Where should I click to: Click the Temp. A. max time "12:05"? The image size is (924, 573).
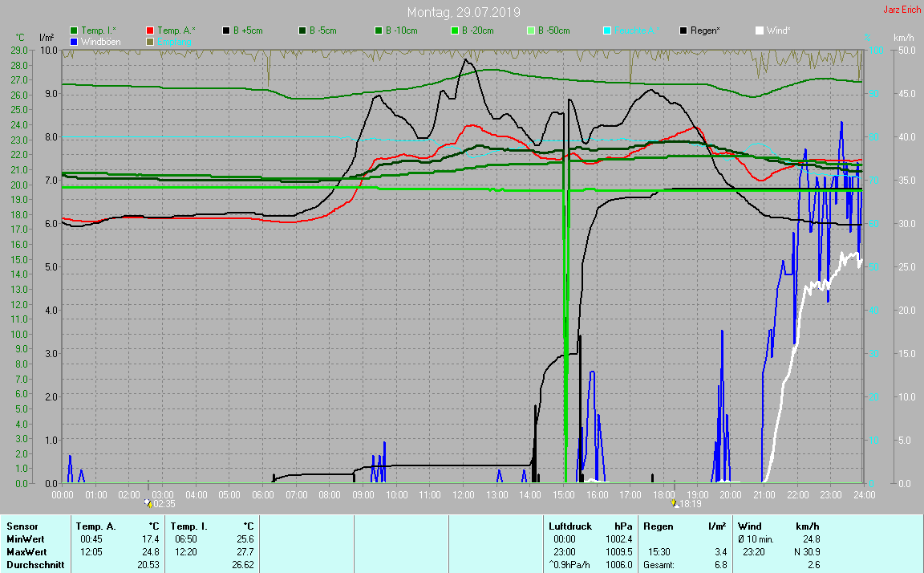click(x=91, y=552)
